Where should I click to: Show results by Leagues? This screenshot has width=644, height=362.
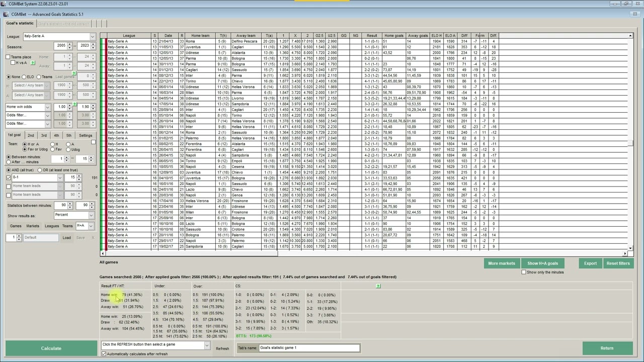(x=52, y=226)
